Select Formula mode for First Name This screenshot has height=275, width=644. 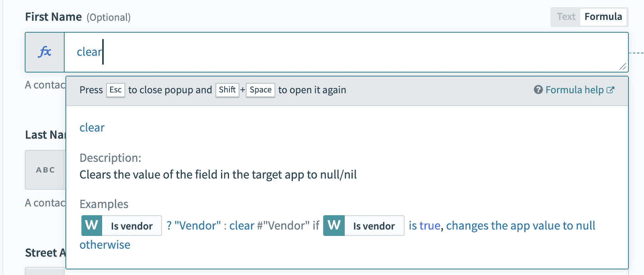[603, 17]
